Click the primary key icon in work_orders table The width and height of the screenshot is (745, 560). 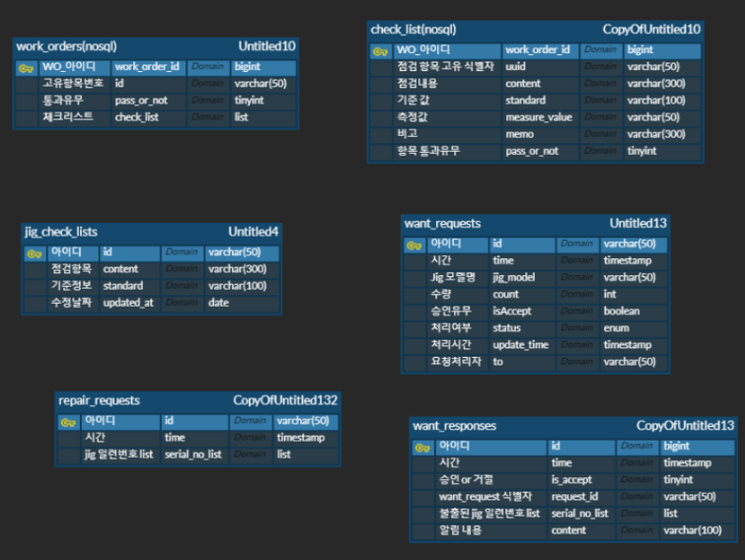tap(27, 68)
